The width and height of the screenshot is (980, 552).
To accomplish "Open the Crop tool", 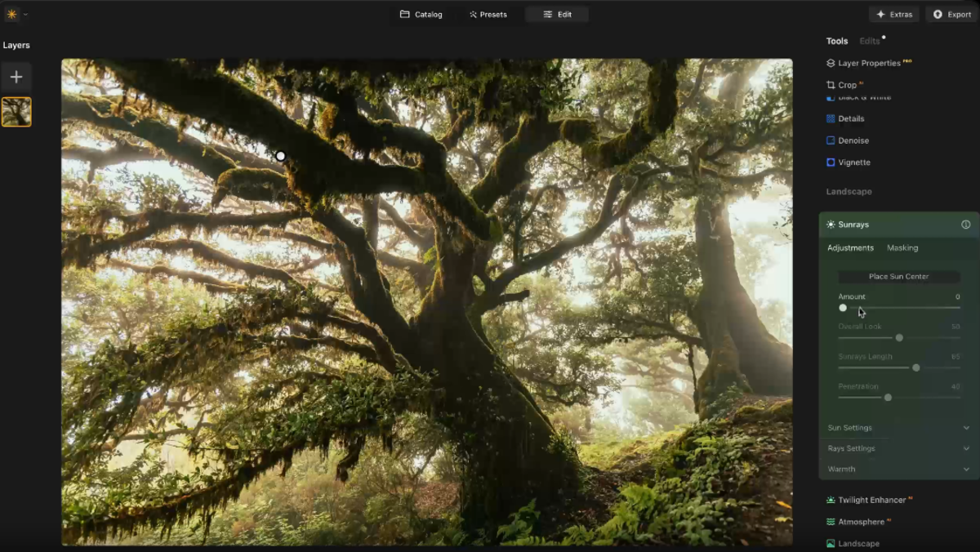I will coord(845,85).
